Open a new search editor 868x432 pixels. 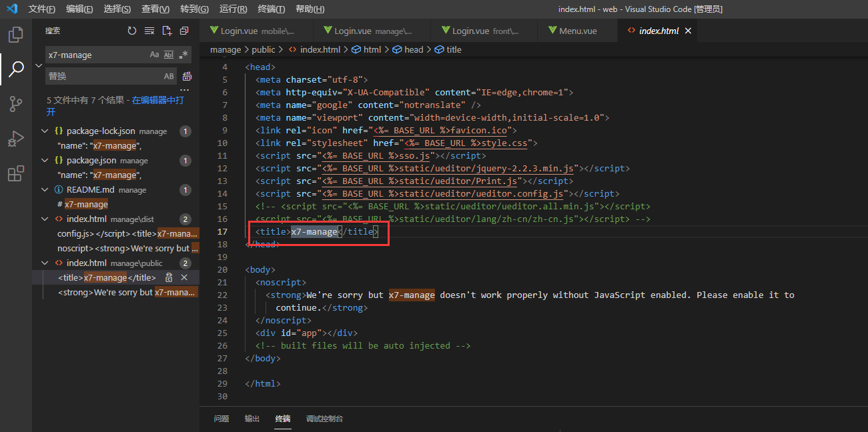pyautogui.click(x=167, y=31)
